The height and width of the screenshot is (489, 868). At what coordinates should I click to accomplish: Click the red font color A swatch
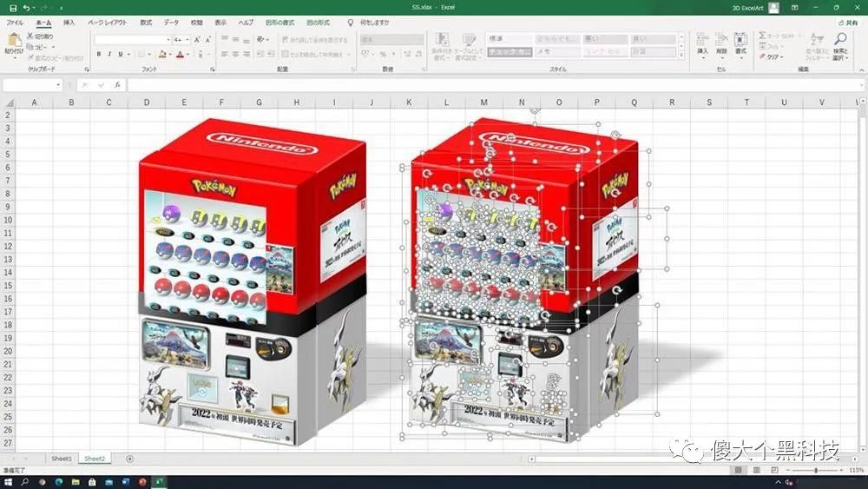pyautogui.click(x=181, y=54)
